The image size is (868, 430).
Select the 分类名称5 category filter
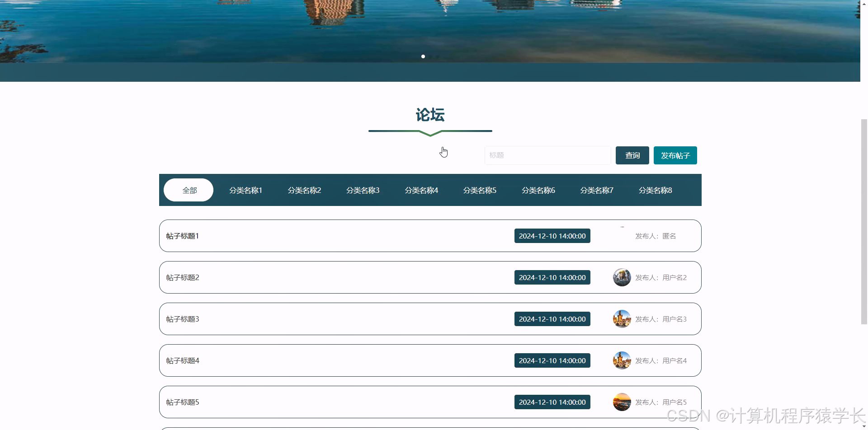pyautogui.click(x=479, y=190)
